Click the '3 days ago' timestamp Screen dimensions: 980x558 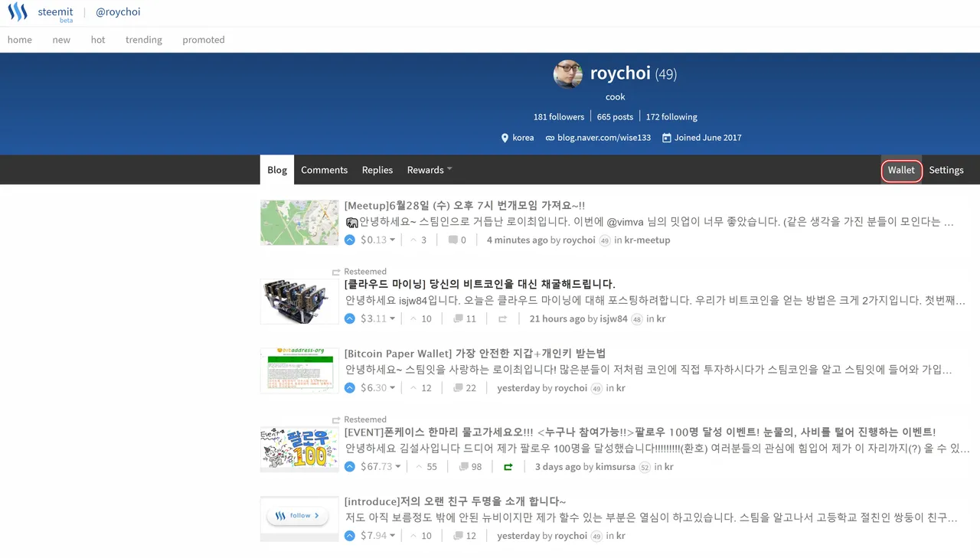(558, 466)
